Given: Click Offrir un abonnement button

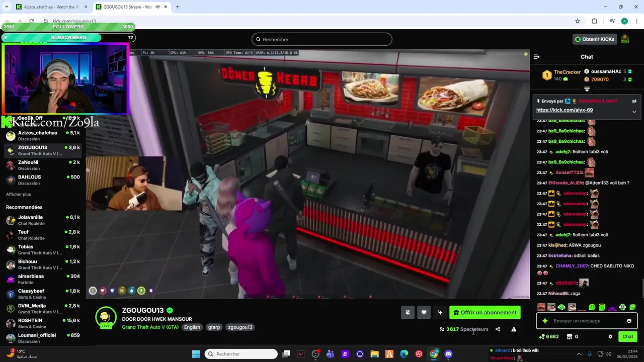Looking at the screenshot, I should [x=485, y=312].
